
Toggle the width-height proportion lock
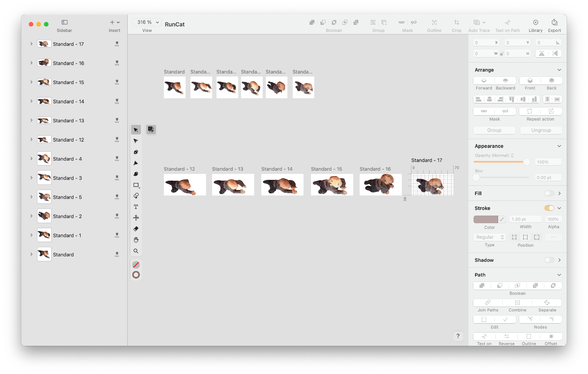(x=501, y=54)
